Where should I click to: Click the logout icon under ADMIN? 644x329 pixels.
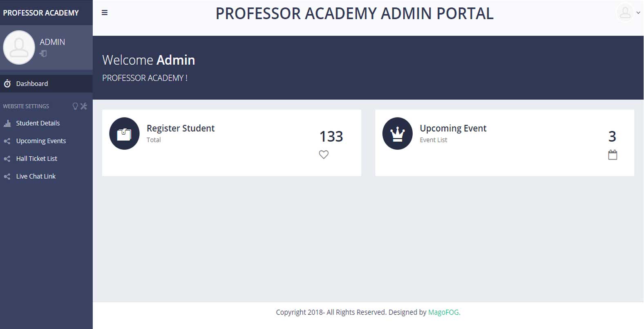coord(43,54)
